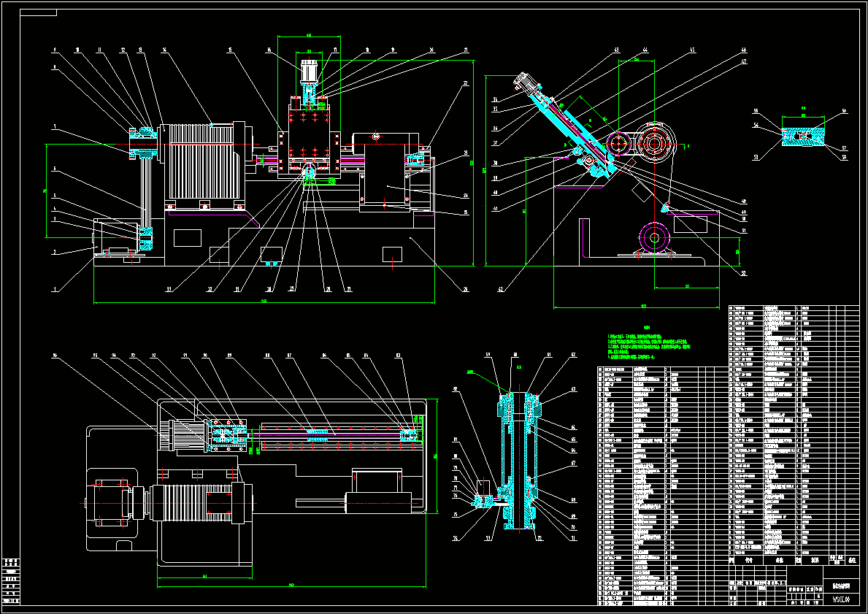The height and width of the screenshot is (614, 868).
Task: Pick part balloon number 57
Action: (x=845, y=148)
